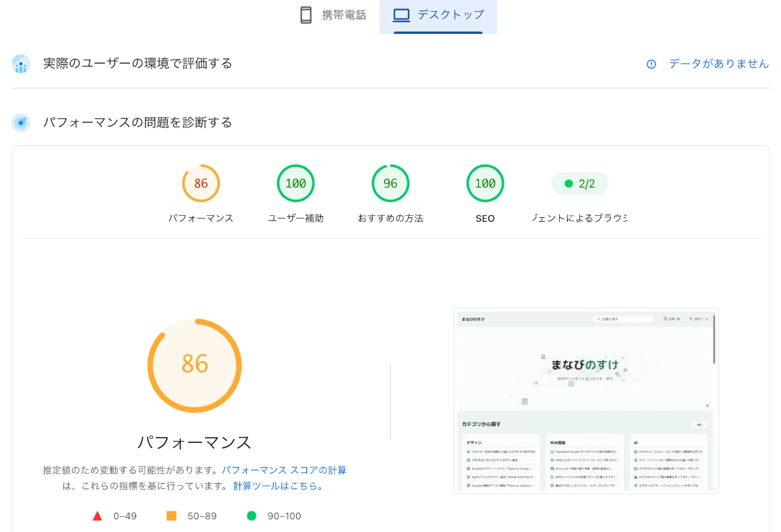The height and width of the screenshot is (532, 781).
Task: Open the 2/2 agent browsing badge
Action: point(580,184)
